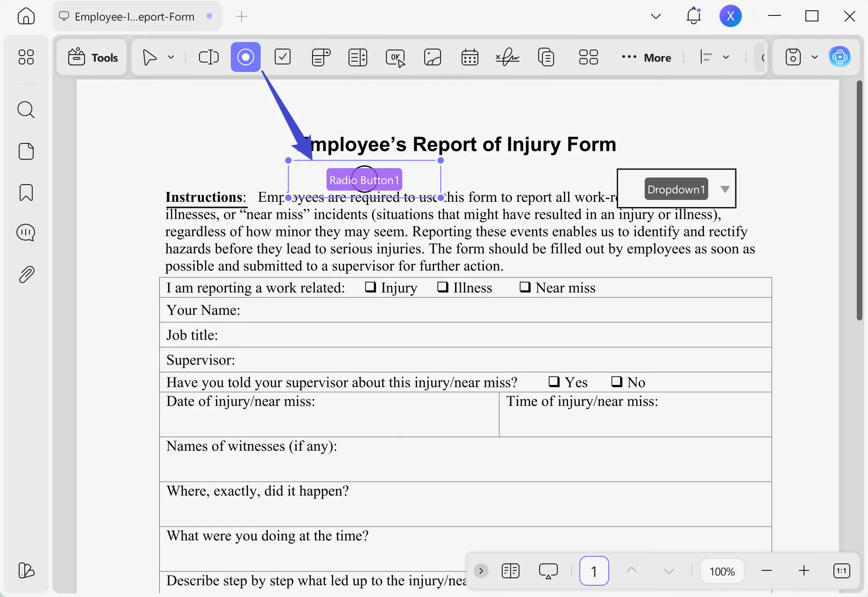Select the text field tool

coord(208,57)
